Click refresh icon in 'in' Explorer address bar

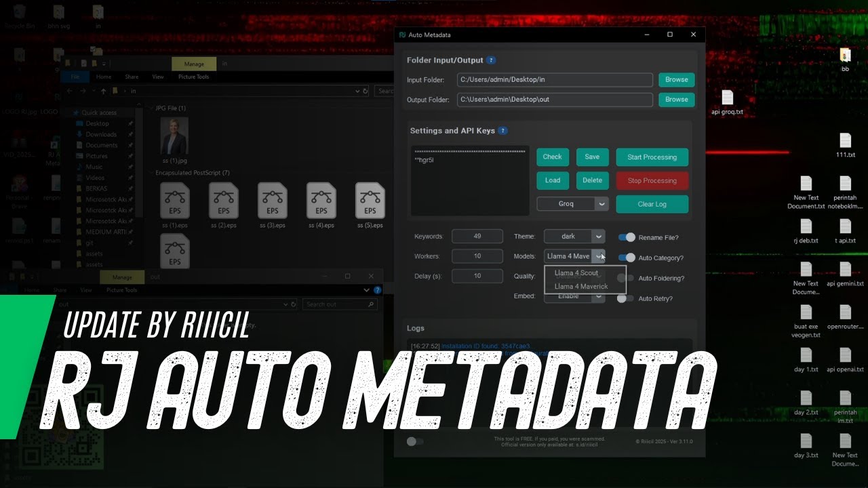(366, 91)
